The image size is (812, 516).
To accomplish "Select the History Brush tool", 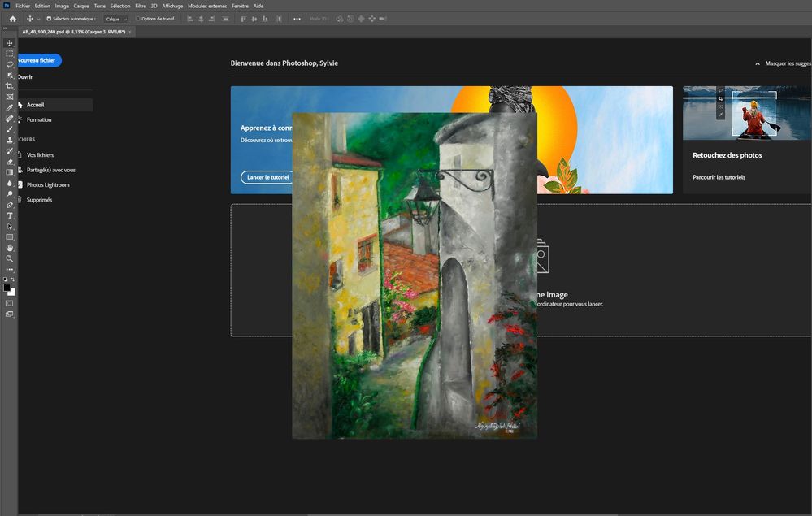I will tap(9, 150).
